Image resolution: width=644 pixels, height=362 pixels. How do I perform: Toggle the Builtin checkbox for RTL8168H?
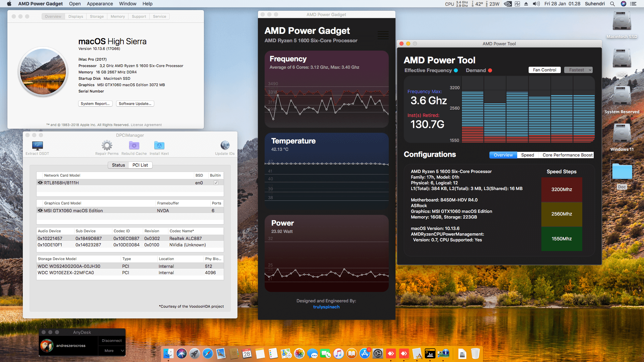(x=216, y=183)
